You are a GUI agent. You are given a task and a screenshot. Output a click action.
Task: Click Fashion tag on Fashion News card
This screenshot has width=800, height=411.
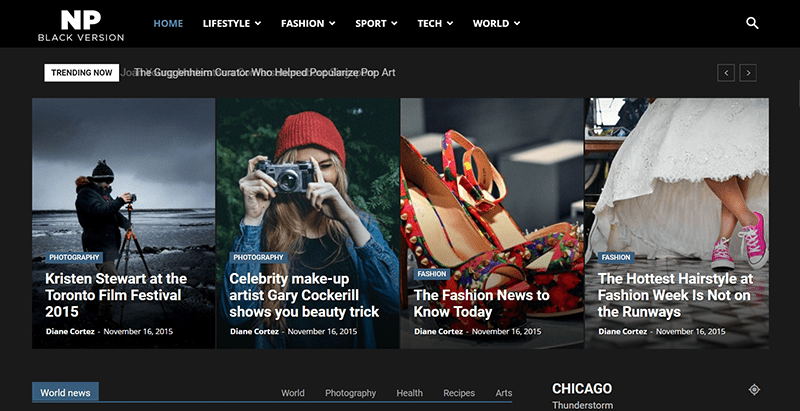[x=432, y=274]
